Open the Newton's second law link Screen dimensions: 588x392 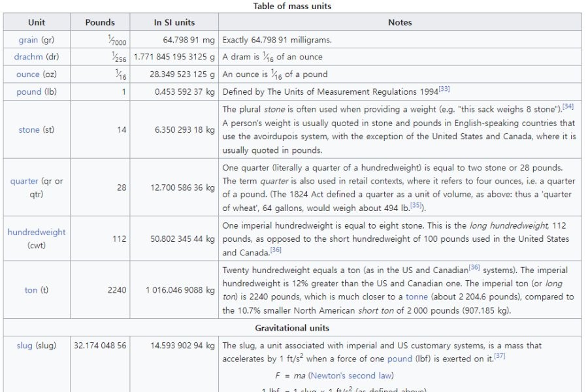(351, 376)
